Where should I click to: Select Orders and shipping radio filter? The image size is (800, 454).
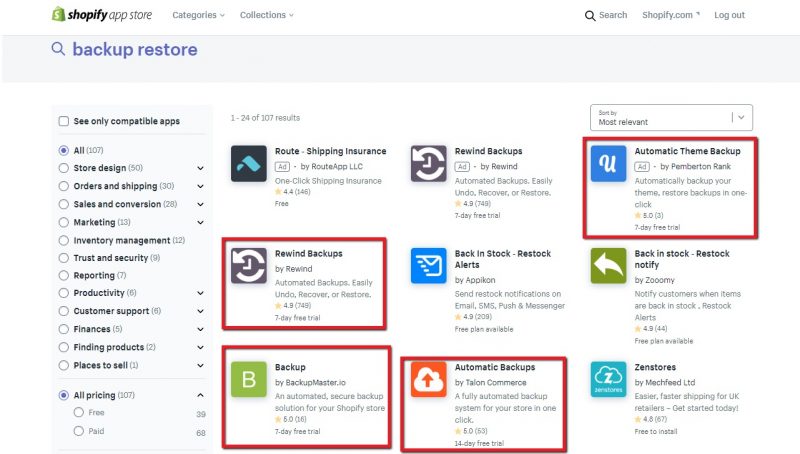pos(64,186)
